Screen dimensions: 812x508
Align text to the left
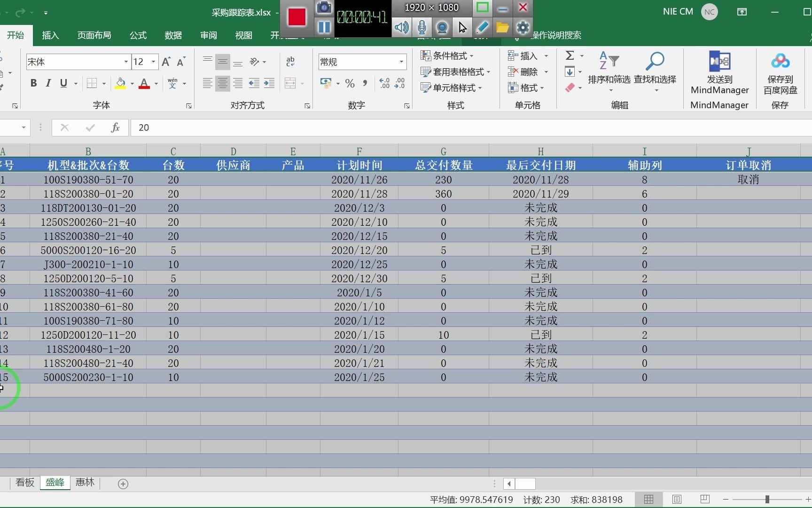[x=207, y=83]
